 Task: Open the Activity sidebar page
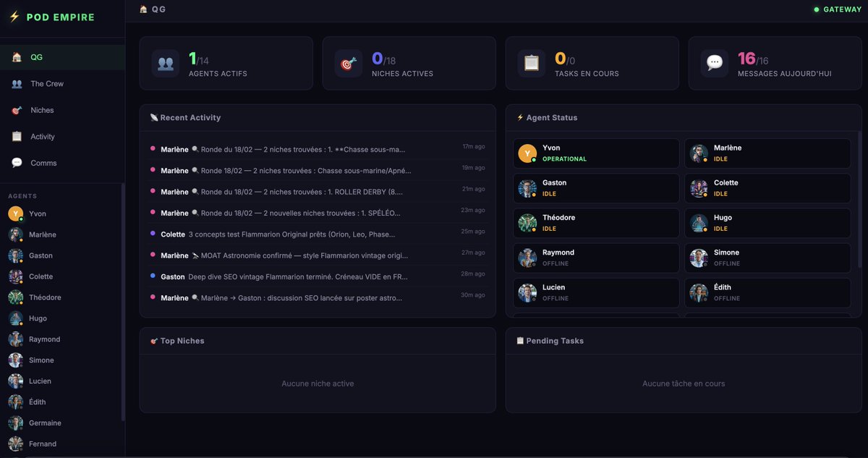(x=62, y=137)
